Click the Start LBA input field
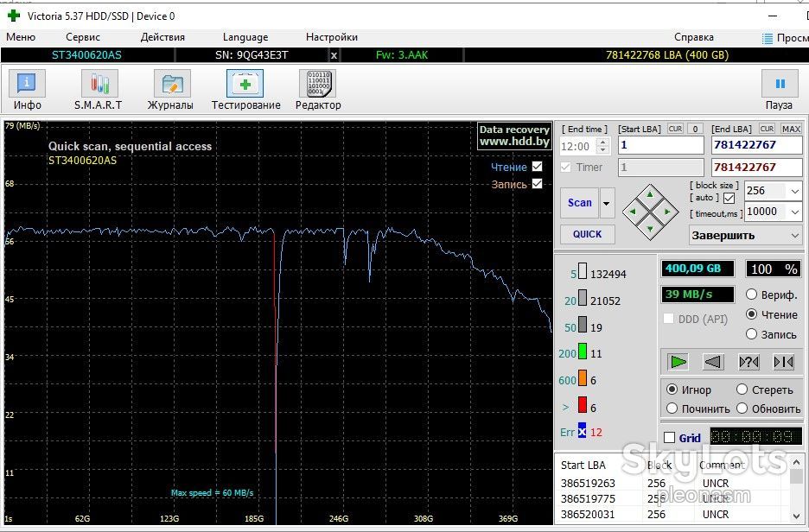The image size is (809, 532). (x=660, y=145)
